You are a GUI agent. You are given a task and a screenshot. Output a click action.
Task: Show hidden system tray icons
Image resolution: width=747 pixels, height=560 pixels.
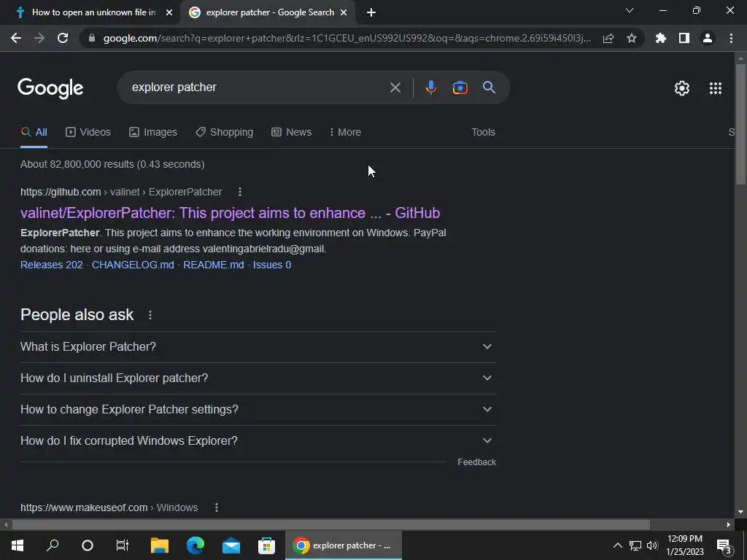pos(617,545)
